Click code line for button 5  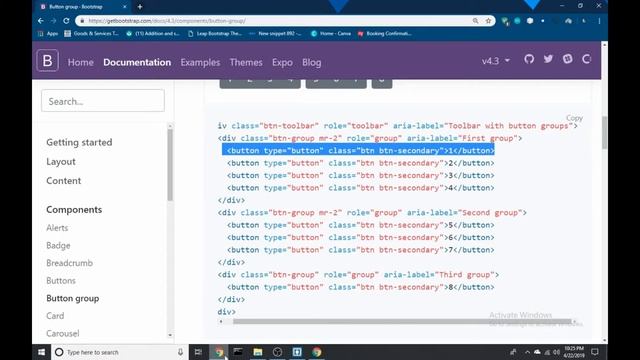pos(360,225)
